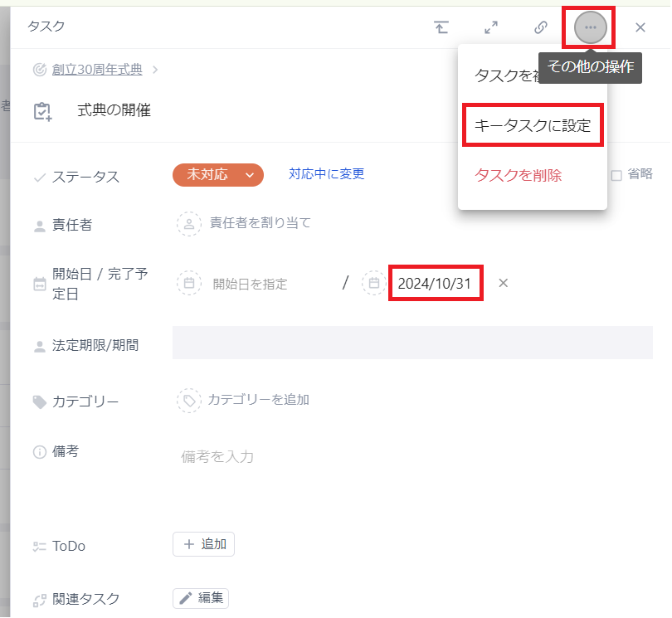Choose タスクを削除 from the menu
This screenshot has width=672, height=618.
pos(518,175)
